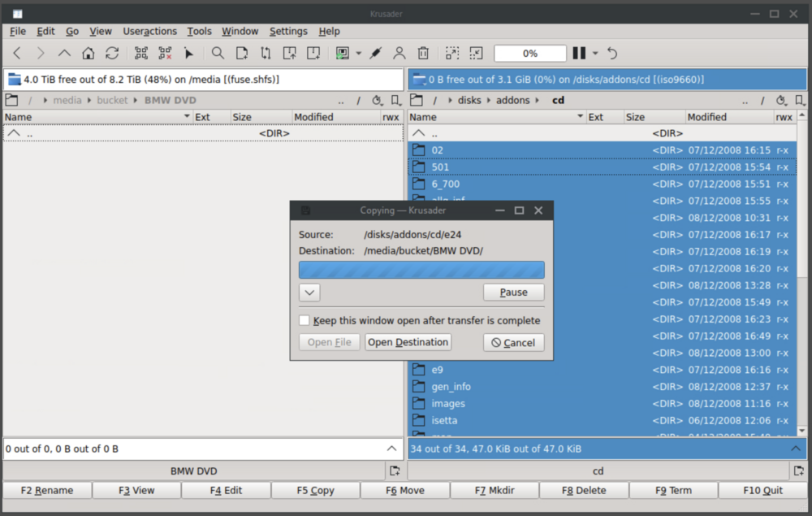Click F7 Mkdir function button
The image size is (812, 516).
tap(495, 490)
